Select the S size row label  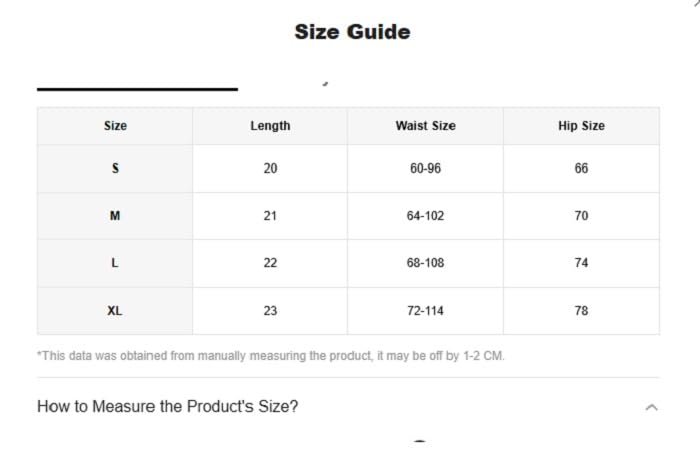[x=115, y=168]
